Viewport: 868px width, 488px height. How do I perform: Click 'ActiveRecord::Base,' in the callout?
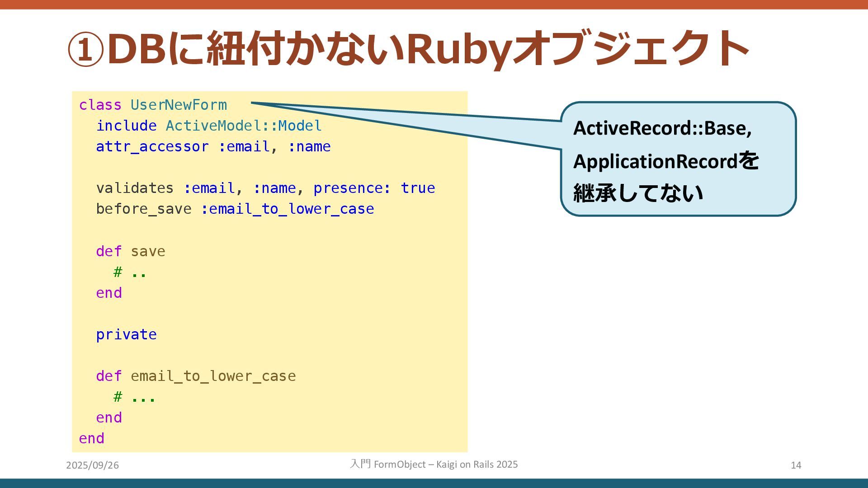pyautogui.click(x=662, y=128)
